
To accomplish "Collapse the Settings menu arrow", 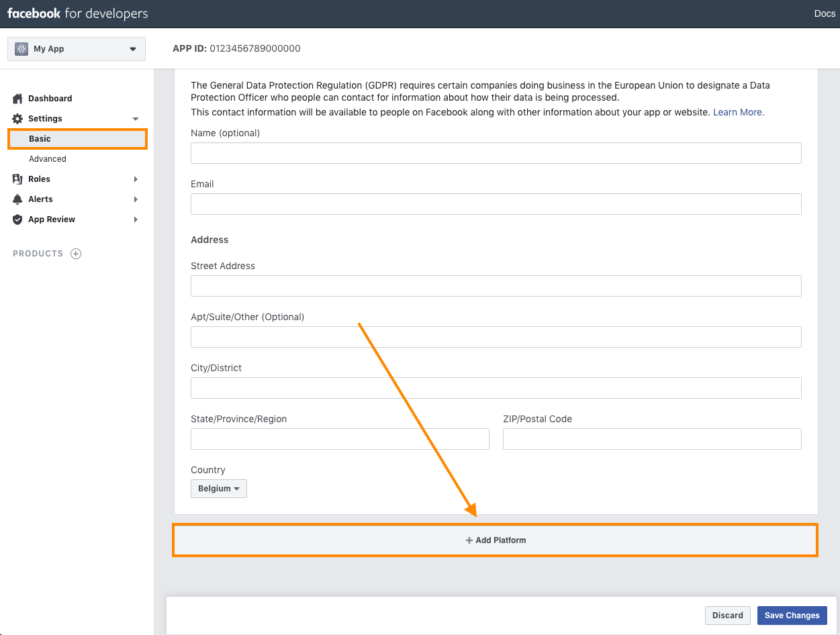I will [136, 119].
